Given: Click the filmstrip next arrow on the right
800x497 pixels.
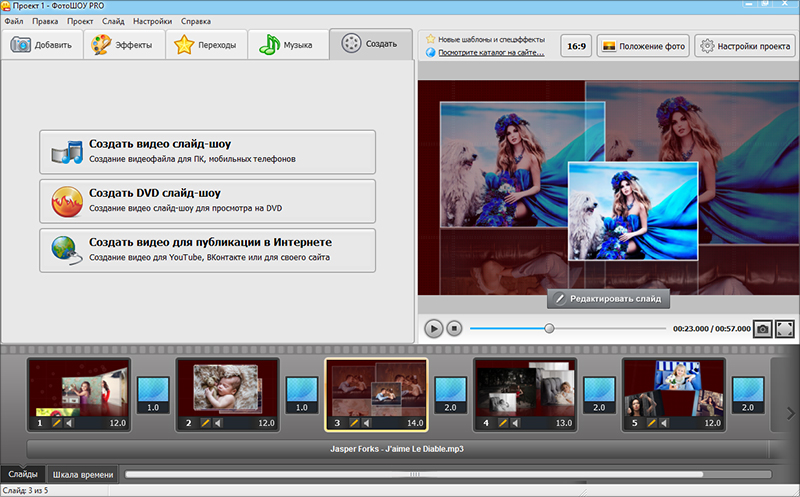Looking at the screenshot, I should [791, 413].
